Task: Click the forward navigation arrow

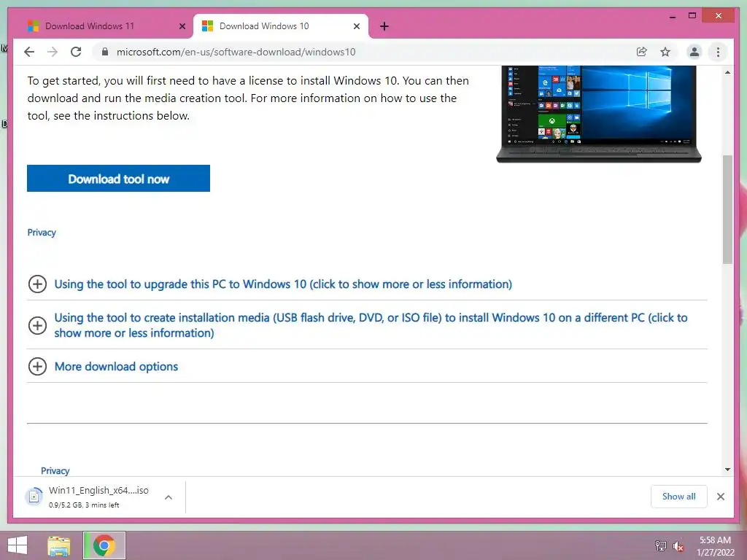Action: pyautogui.click(x=53, y=52)
